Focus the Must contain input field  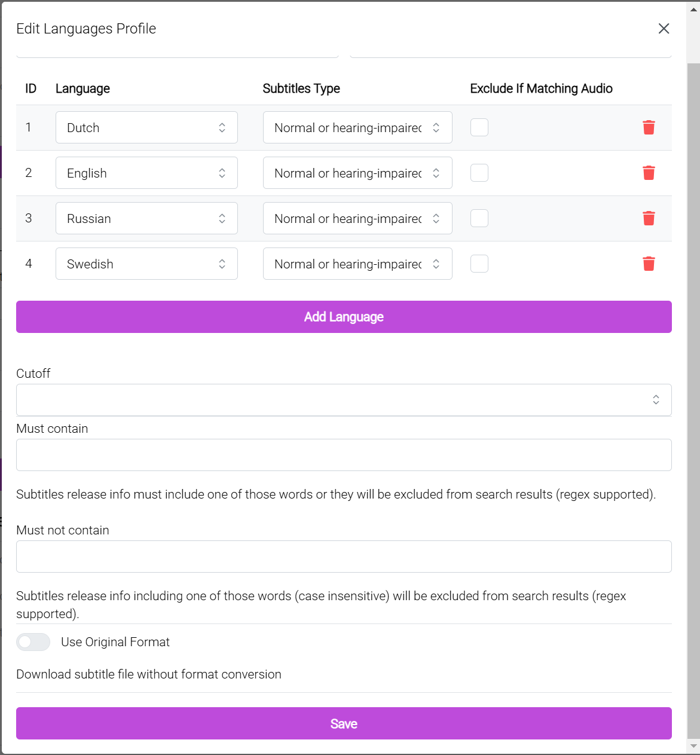[344, 455]
